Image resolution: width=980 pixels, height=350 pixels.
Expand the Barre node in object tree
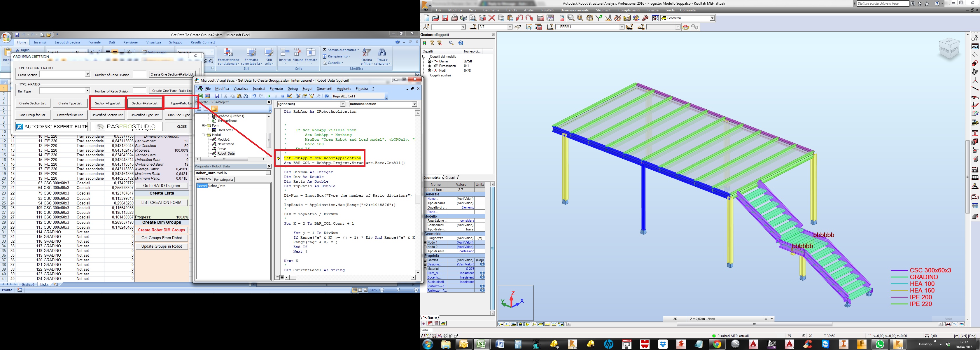[x=430, y=61]
